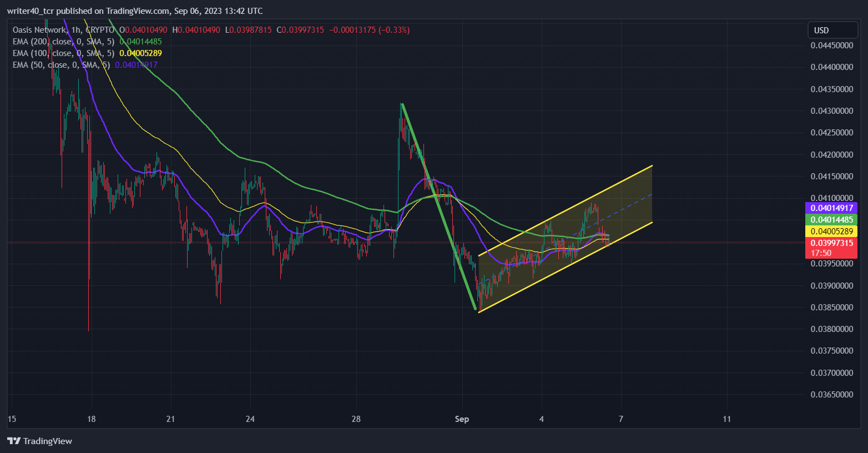
Task: Click the purple 0.04014917 price axis tag
Action: pos(831,208)
